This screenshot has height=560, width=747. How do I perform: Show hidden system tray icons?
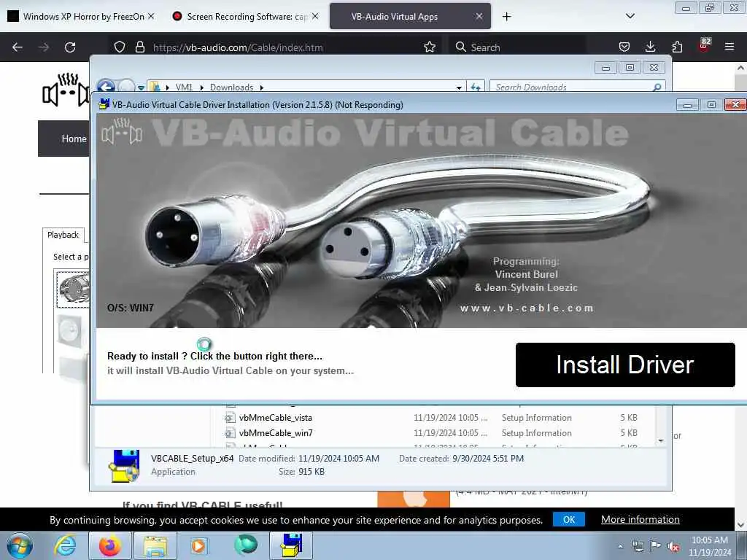pyautogui.click(x=620, y=547)
